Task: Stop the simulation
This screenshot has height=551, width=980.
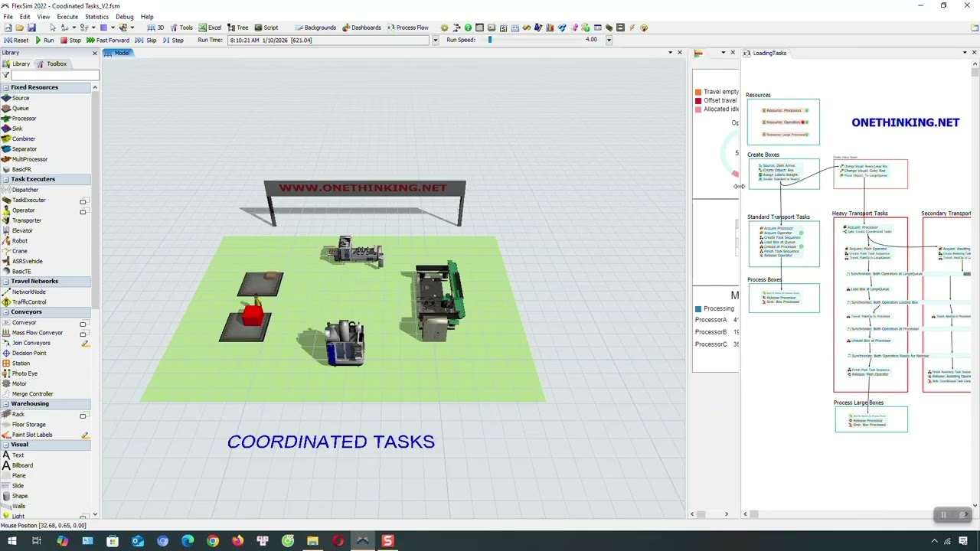Action: 71,40
